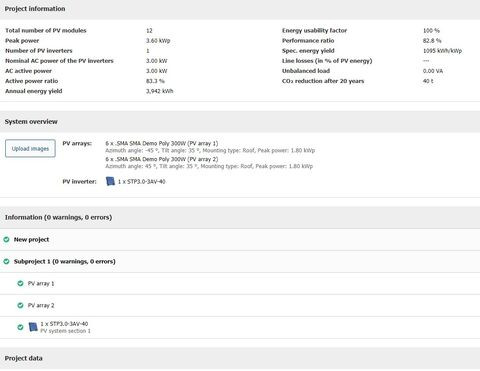This screenshot has height=371, width=480.
Task: Click the green check beside STP3.0-3AV-40 row
Action: 20,327
